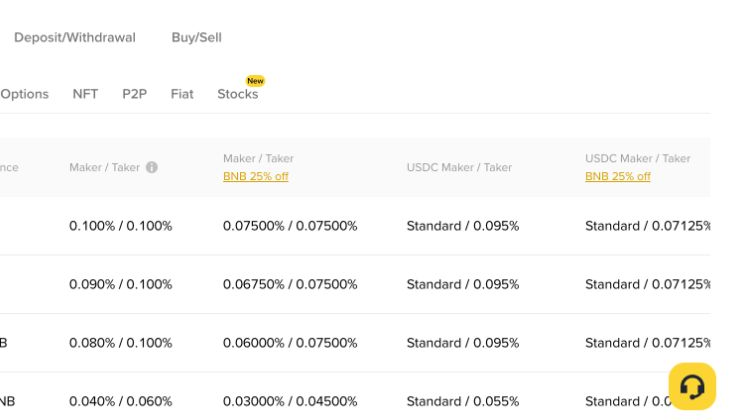
Task: Click the USDC Maker / Taker column header
Action: (459, 167)
